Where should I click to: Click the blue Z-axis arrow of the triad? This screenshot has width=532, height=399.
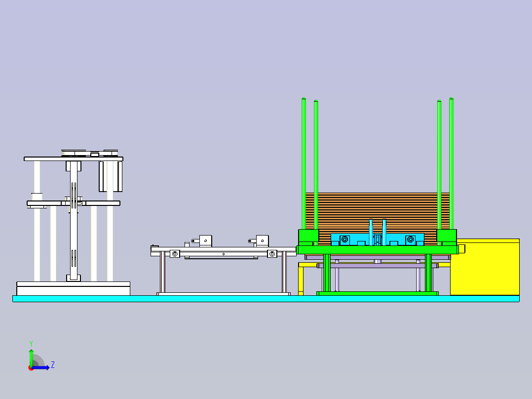(x=41, y=367)
